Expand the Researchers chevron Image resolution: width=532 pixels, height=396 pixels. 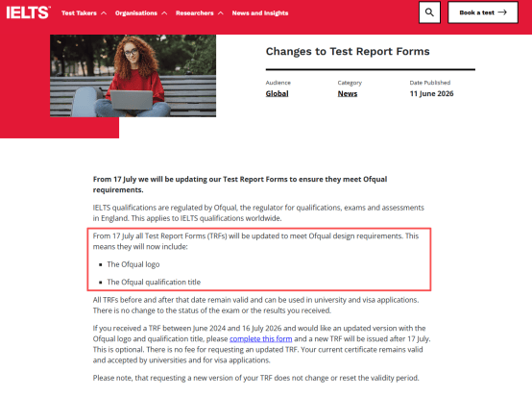tap(221, 13)
